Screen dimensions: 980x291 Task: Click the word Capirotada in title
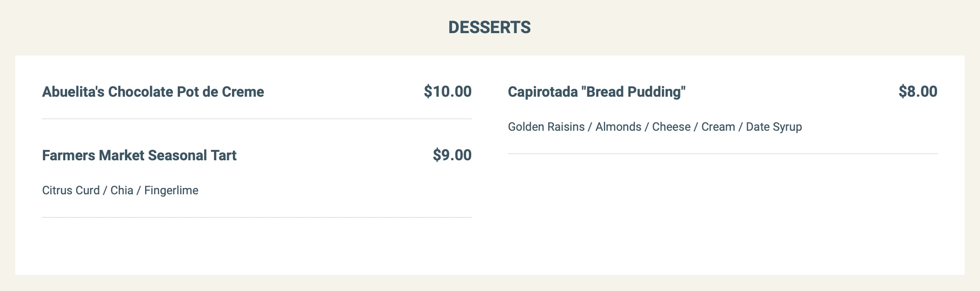542,92
